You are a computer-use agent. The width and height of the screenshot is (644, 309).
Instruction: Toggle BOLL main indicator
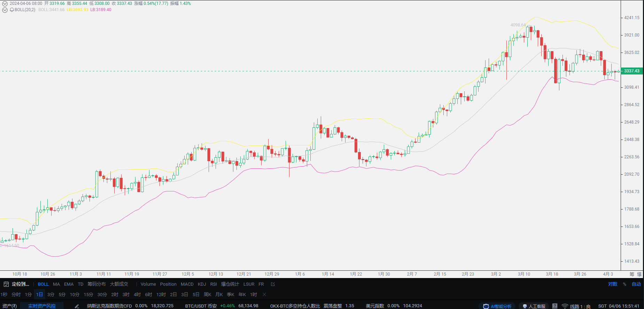click(x=43, y=284)
